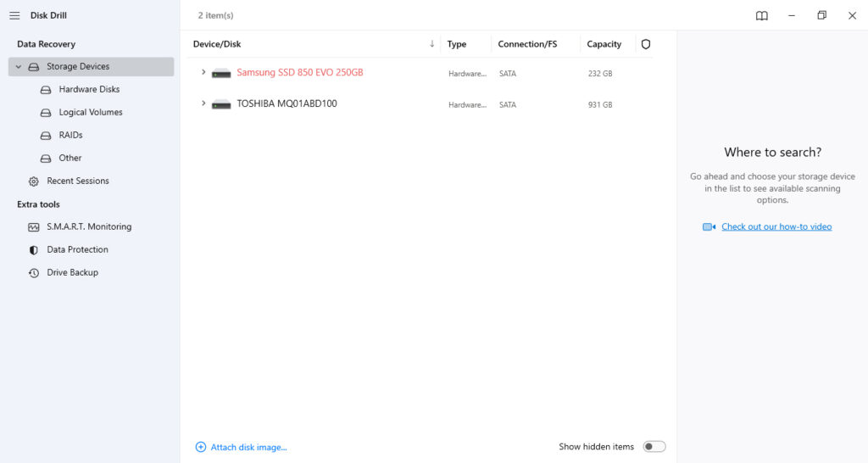
Task: Click the S.M.A.R.T. Monitoring chart icon
Action: [x=34, y=227]
